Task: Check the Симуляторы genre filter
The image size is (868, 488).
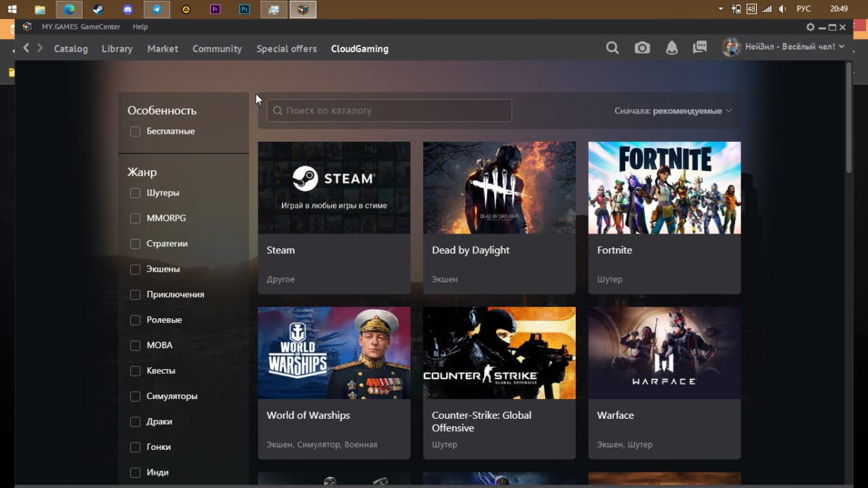Action: click(135, 396)
